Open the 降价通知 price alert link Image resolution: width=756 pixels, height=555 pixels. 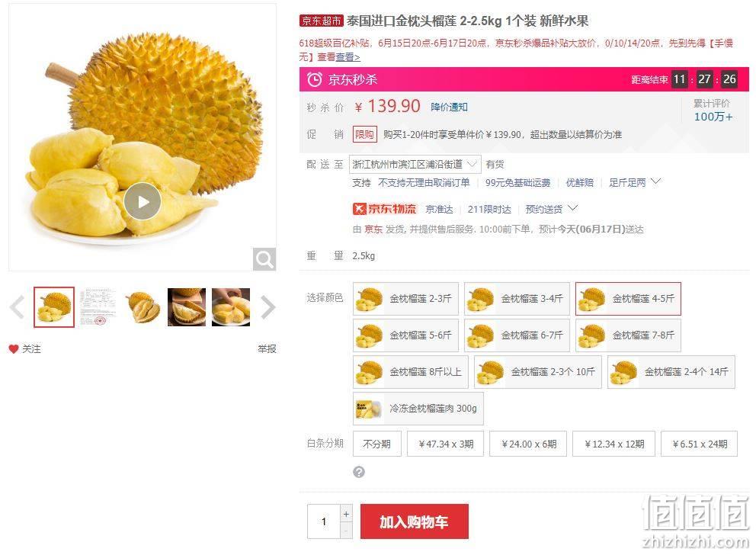[449, 107]
